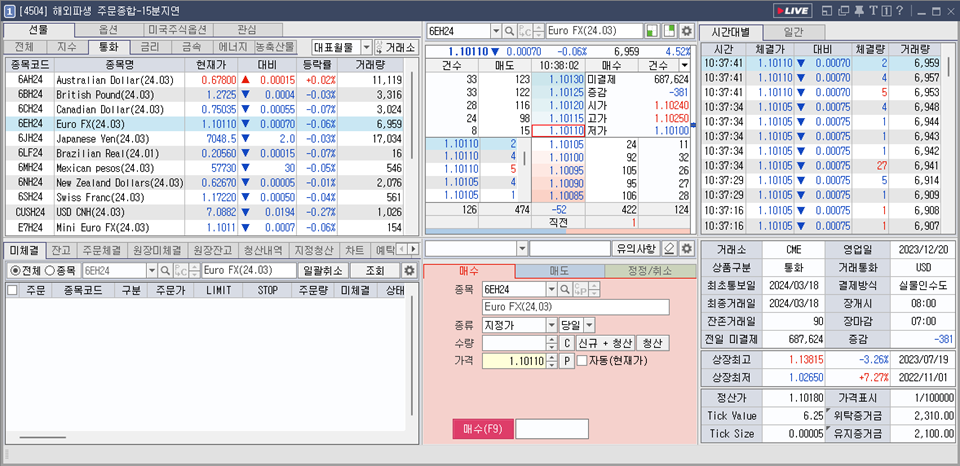
Task: Open the order book column dropdown arrow near 건수
Action: coord(683,65)
